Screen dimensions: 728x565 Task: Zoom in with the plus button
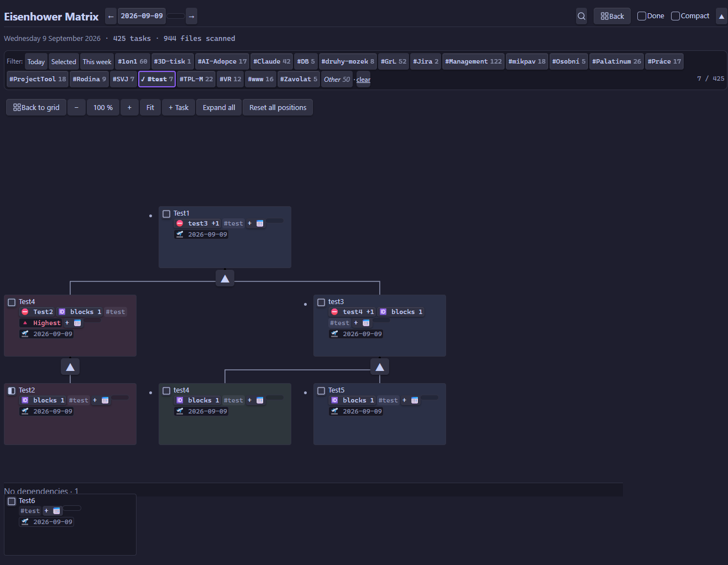point(129,107)
